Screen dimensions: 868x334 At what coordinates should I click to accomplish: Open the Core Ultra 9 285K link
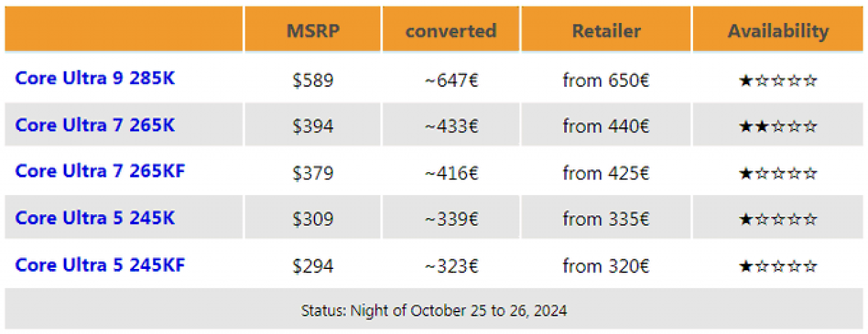click(95, 79)
